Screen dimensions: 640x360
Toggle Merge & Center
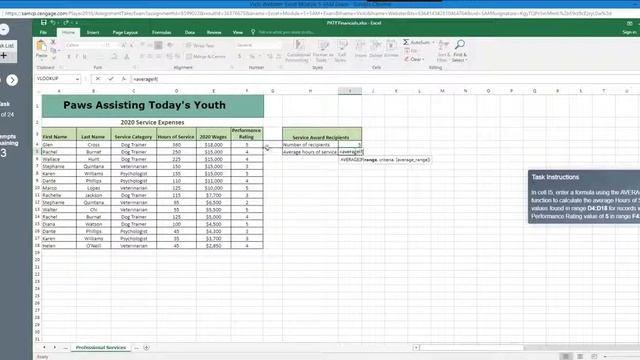206,56
